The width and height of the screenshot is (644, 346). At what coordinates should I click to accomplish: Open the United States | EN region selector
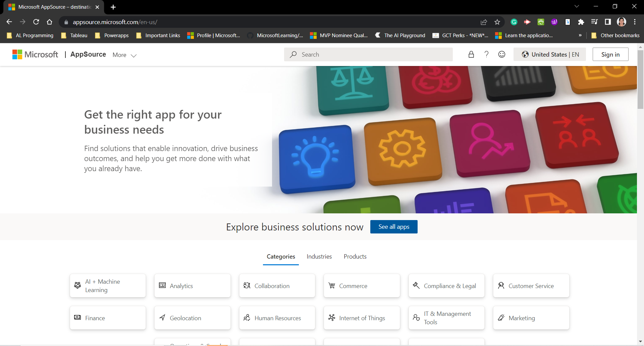[550, 54]
